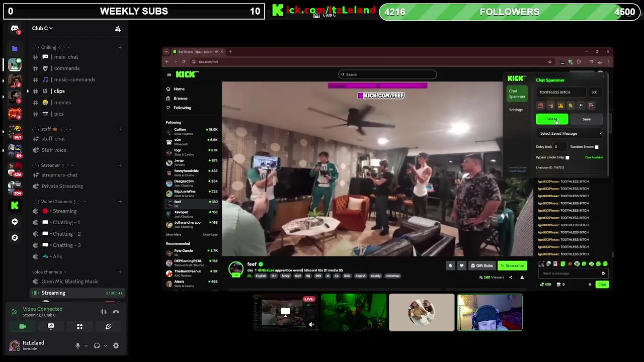
Task: Click the Kick server icon in Discord sidebar
Action: pos(15,205)
